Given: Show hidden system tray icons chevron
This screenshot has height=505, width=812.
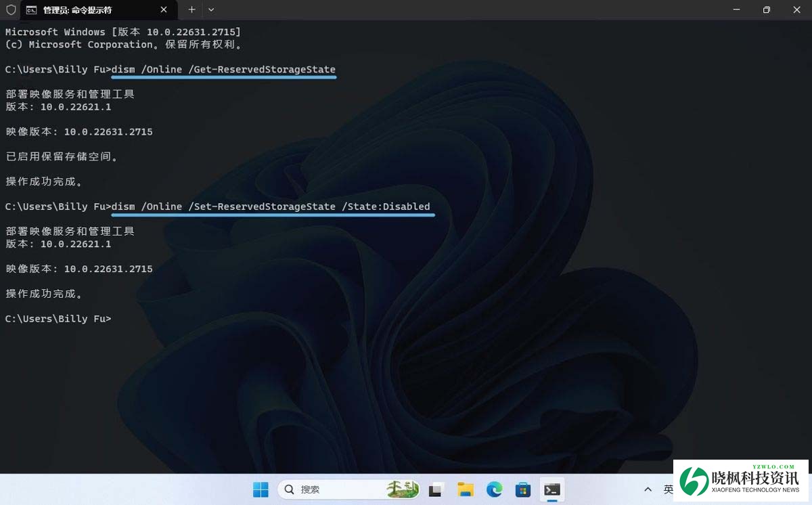Looking at the screenshot, I should 648,489.
